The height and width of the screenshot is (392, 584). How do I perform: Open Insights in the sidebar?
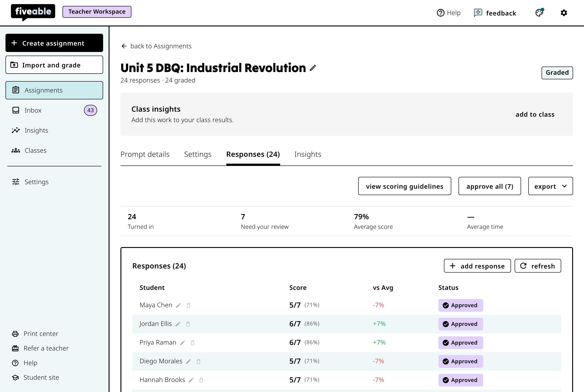(x=54, y=130)
